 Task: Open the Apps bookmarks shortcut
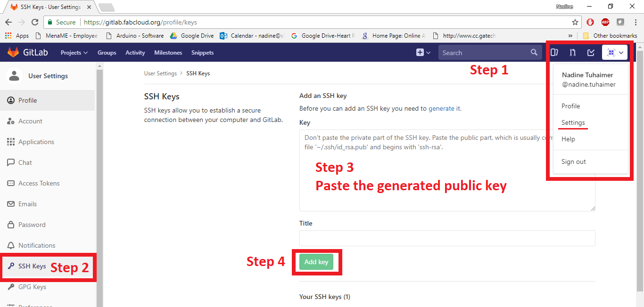click(x=17, y=36)
